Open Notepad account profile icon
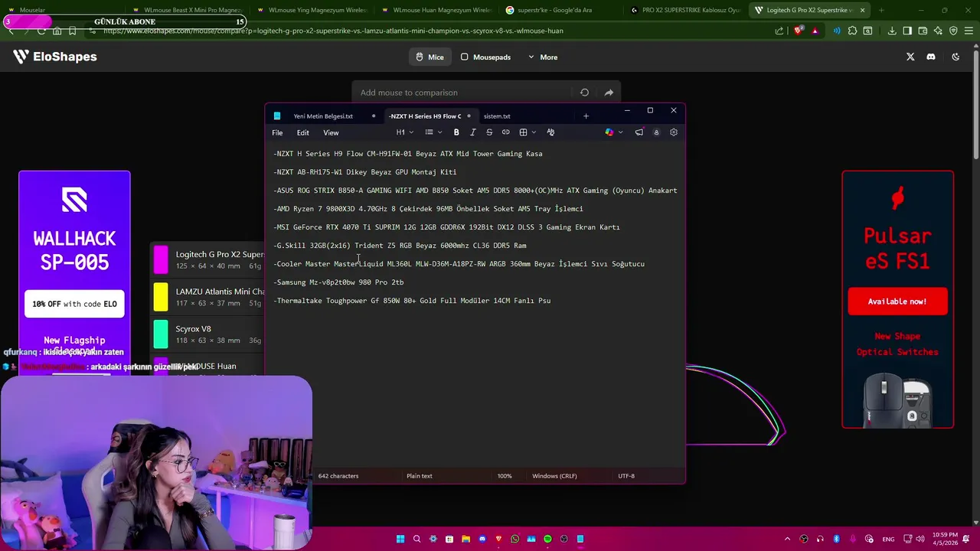The image size is (980, 551). tap(656, 132)
